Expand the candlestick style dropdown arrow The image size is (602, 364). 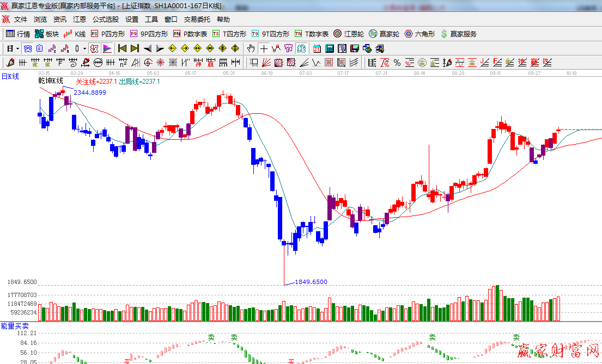[84, 48]
